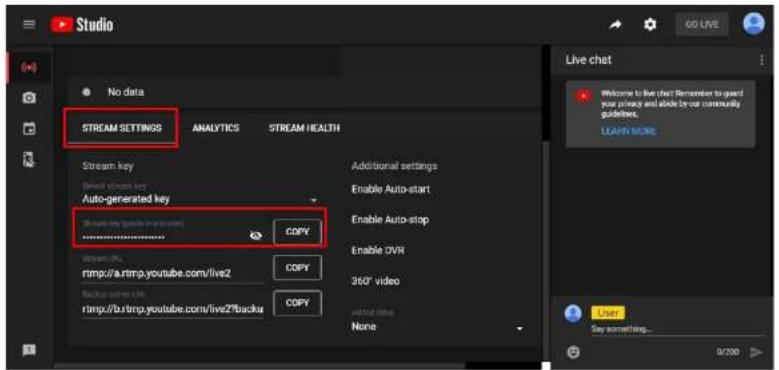Click Enable Auto-stop setting
This screenshot has width=779, height=370.
pyautogui.click(x=390, y=220)
